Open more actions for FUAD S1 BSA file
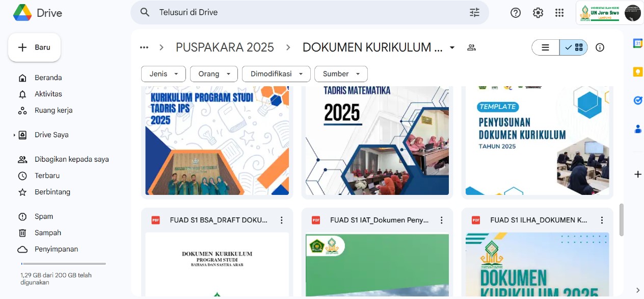This screenshot has width=644, height=299. (x=281, y=220)
